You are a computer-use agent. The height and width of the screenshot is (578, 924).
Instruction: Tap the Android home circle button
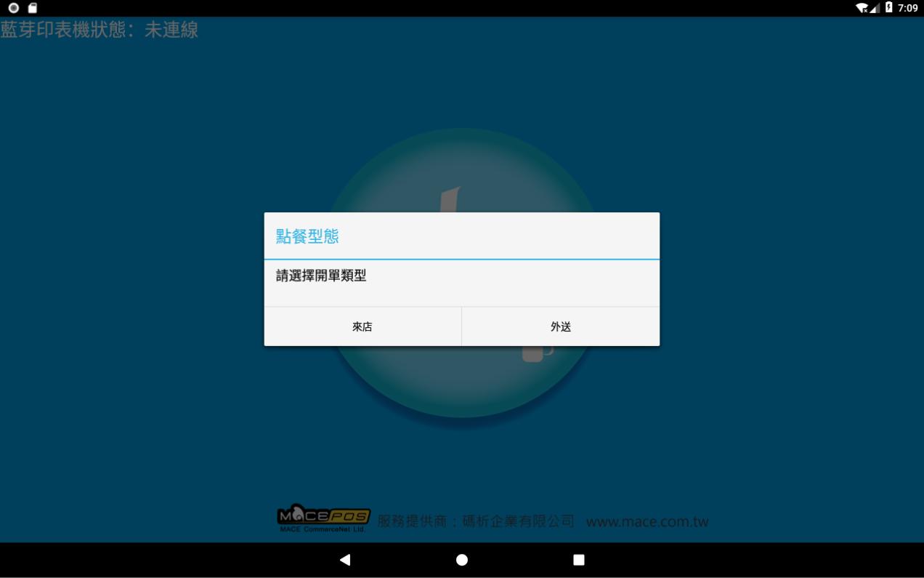click(x=462, y=560)
